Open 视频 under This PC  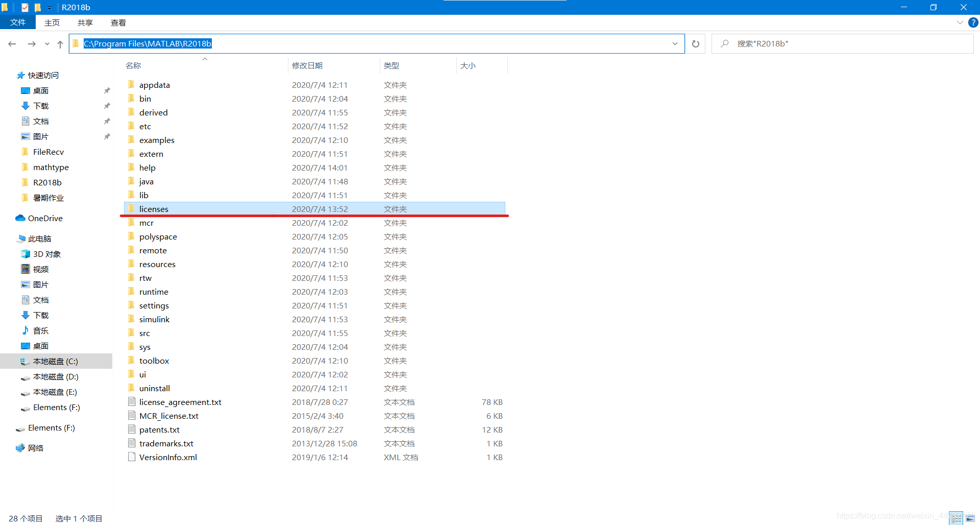[x=41, y=270]
